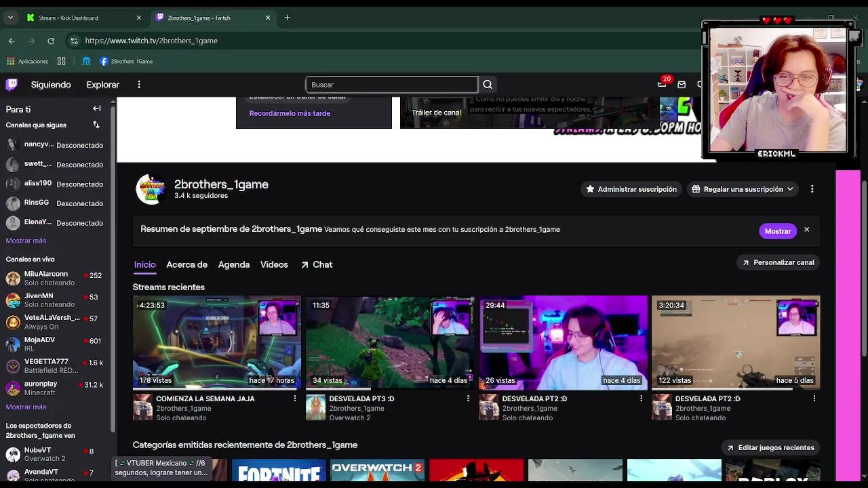Image resolution: width=868 pixels, height=488 pixels.
Task: Play the 11:35 stream thumbnail
Action: pyautogui.click(x=390, y=342)
